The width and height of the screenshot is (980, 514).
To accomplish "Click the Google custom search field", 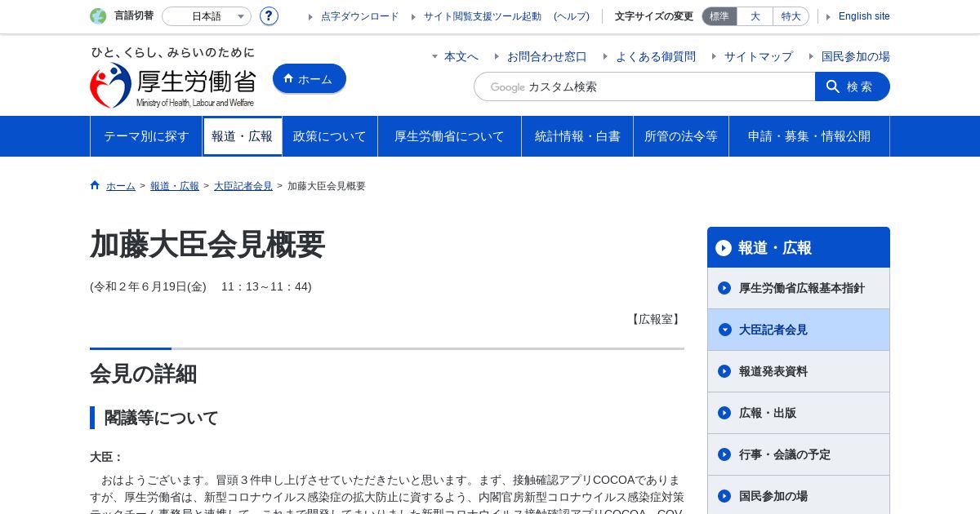I will click(644, 86).
